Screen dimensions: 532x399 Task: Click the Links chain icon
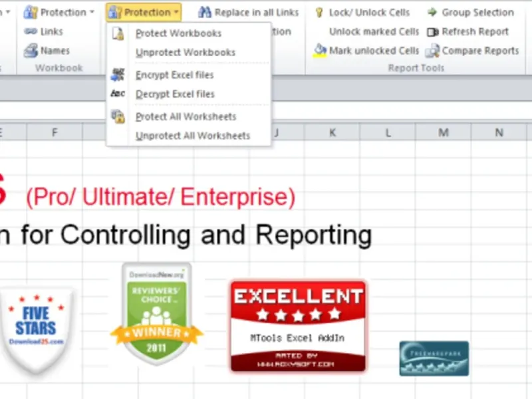[x=31, y=31]
